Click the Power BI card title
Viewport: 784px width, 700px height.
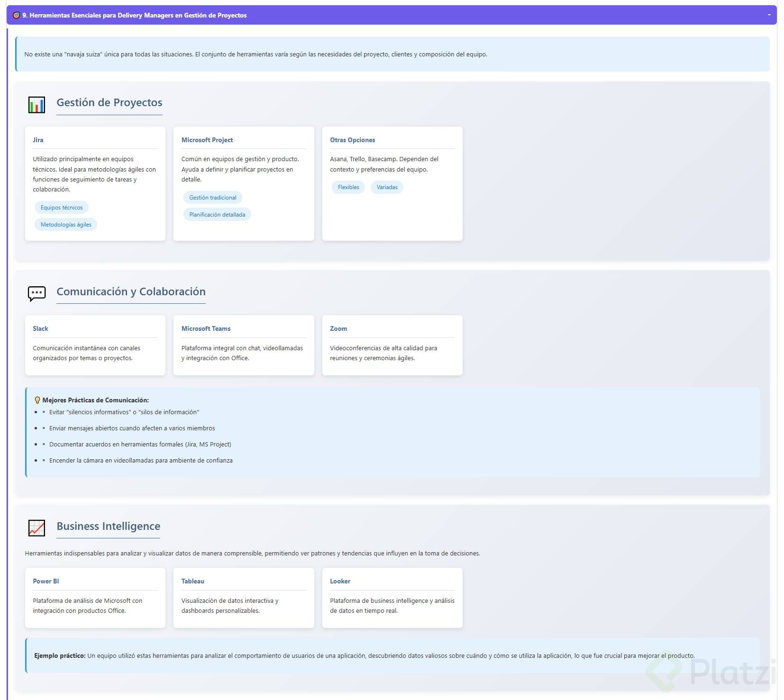[46, 581]
